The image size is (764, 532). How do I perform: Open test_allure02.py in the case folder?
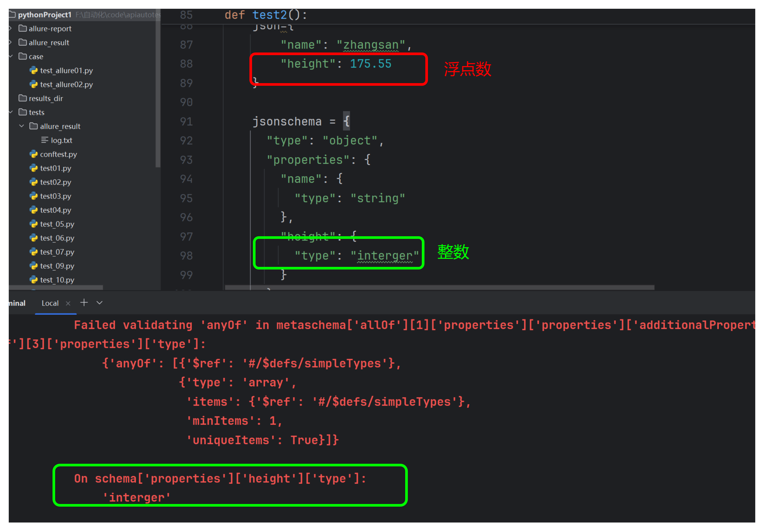(x=66, y=84)
